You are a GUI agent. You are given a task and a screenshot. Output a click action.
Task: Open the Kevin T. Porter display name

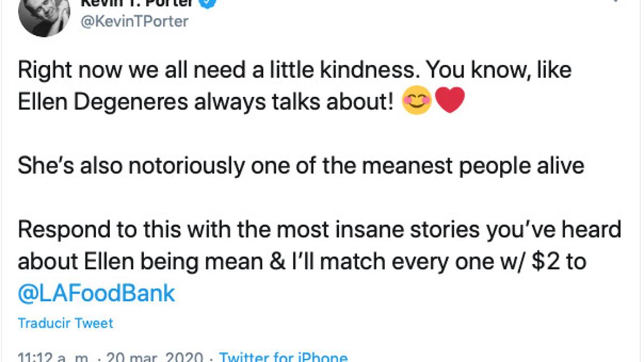[137, 3]
